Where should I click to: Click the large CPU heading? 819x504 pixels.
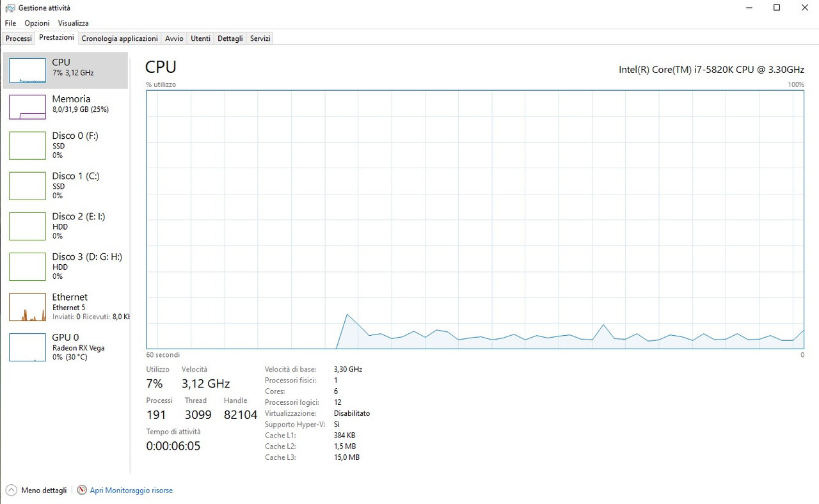pyautogui.click(x=161, y=67)
